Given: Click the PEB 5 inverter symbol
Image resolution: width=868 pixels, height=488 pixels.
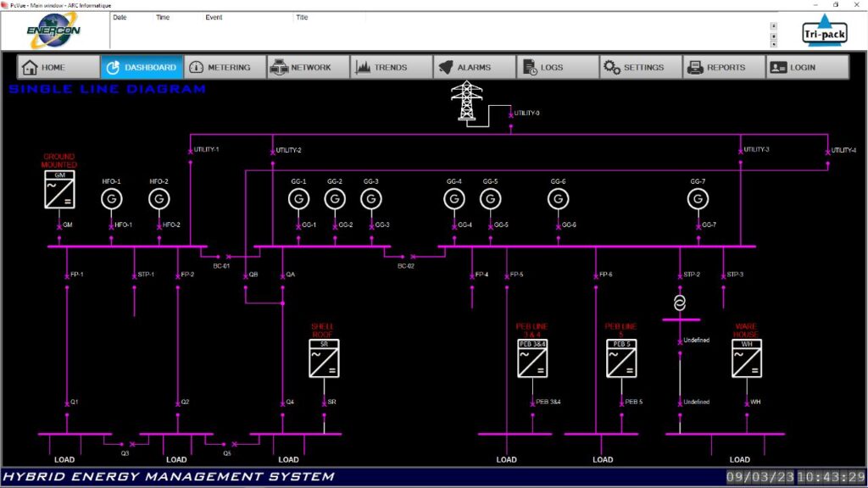Looking at the screenshot, I should (621, 358).
